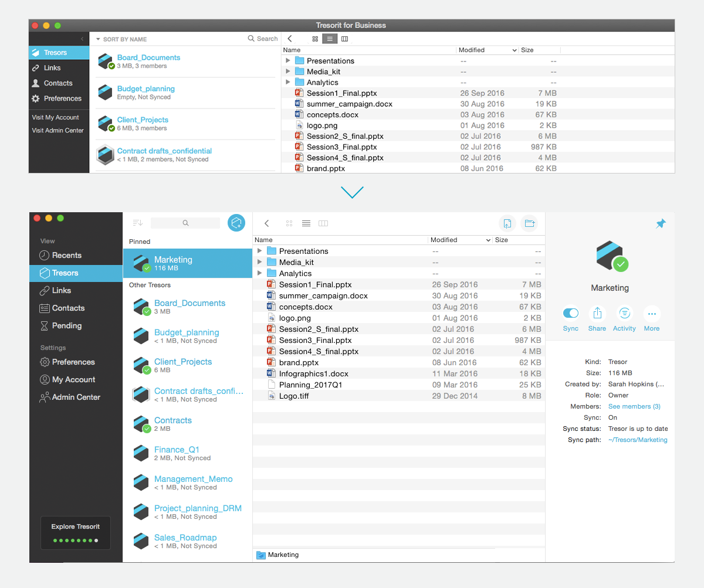Toggle the Sync switch for Marketing

tap(571, 313)
